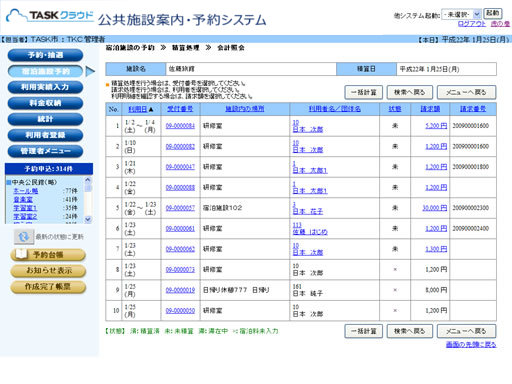Open receipt number 09-0000062
Image resolution: width=512 pixels, height=384 pixels.
(180, 249)
